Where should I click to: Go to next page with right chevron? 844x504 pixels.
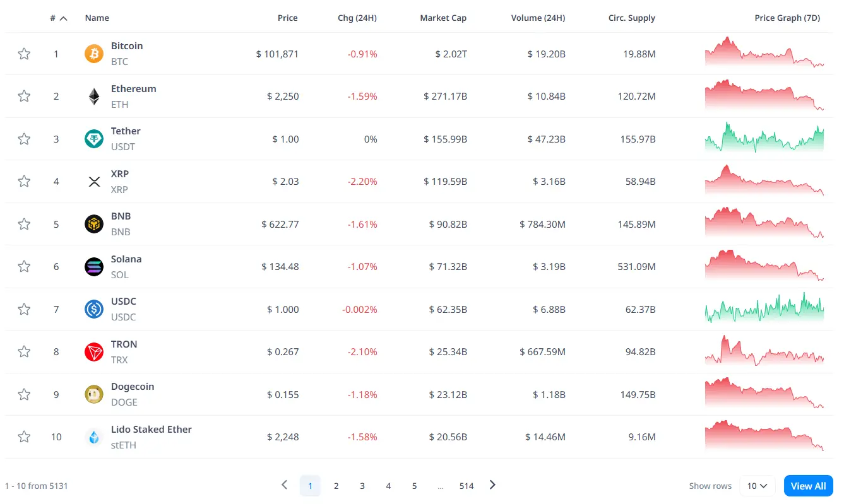pyautogui.click(x=493, y=485)
